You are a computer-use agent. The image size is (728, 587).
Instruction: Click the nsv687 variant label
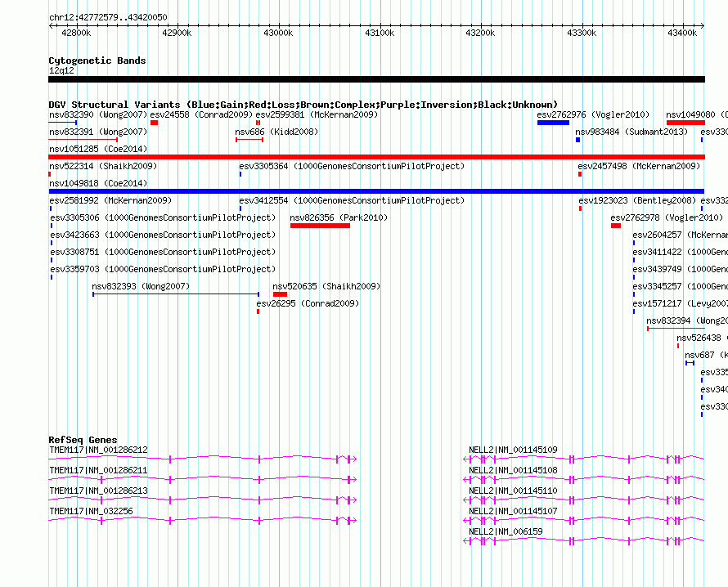coord(706,355)
